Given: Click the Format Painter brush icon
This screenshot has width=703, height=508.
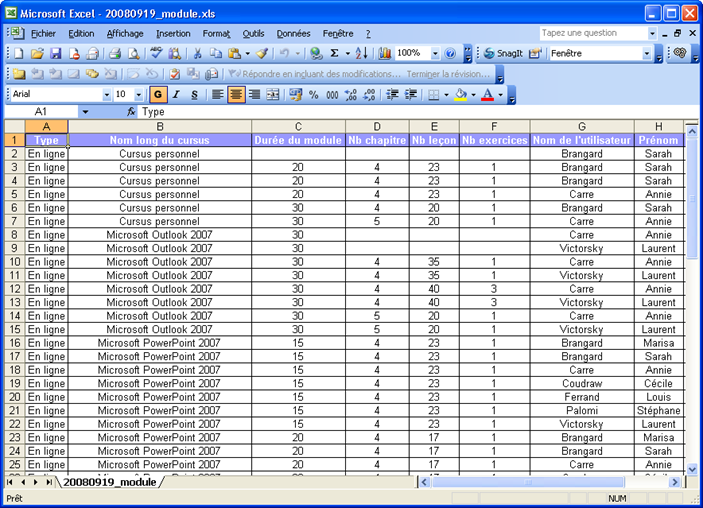Looking at the screenshot, I should [262, 54].
